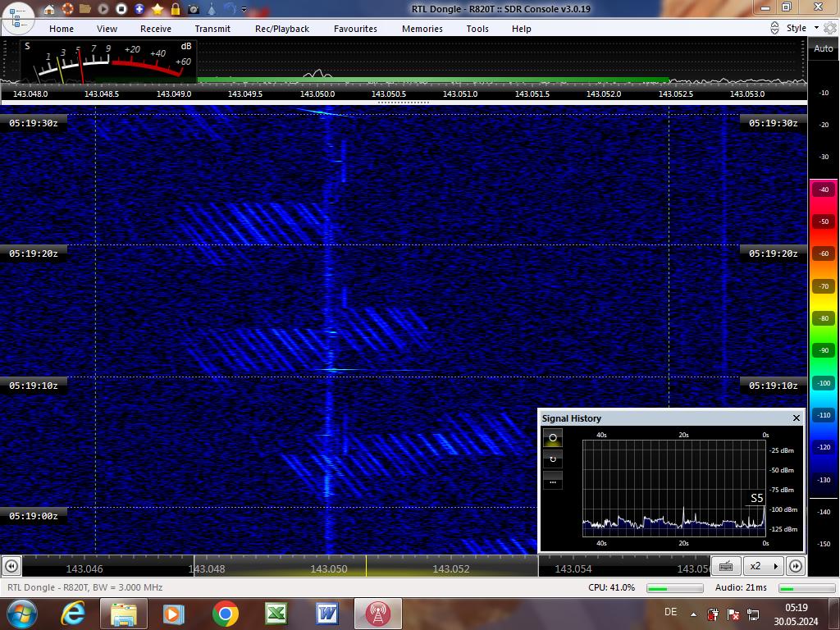Click the -90 green level on colour scale
840x630 pixels.
pos(824,350)
